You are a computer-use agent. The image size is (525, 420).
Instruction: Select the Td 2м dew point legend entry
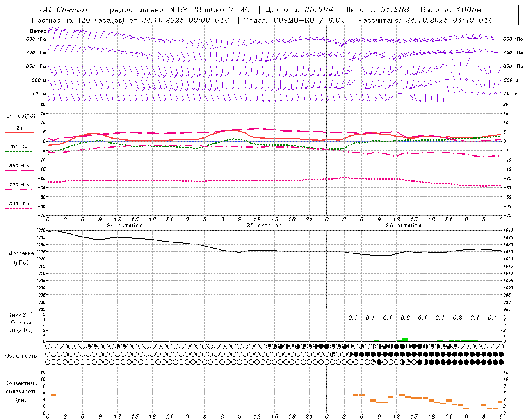click(19, 147)
